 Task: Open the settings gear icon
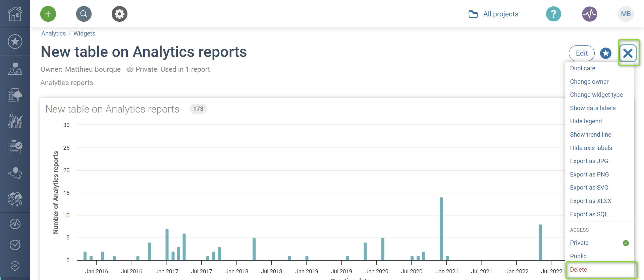(x=119, y=14)
